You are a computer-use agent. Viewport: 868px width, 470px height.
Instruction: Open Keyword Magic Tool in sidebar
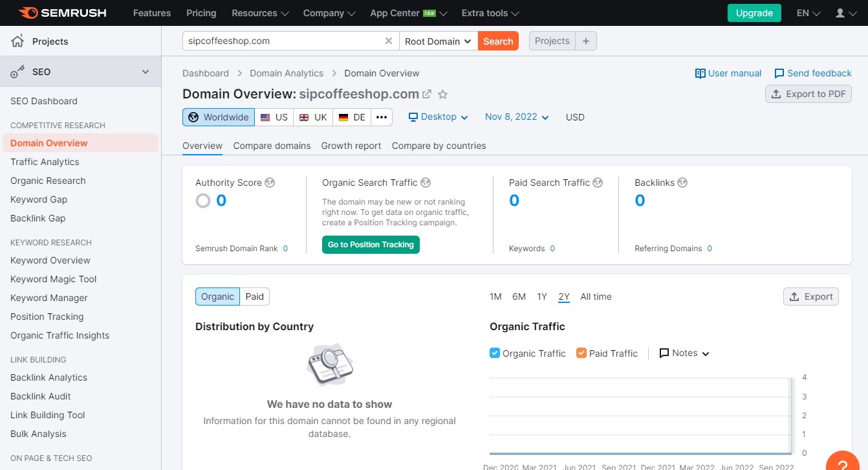click(54, 279)
